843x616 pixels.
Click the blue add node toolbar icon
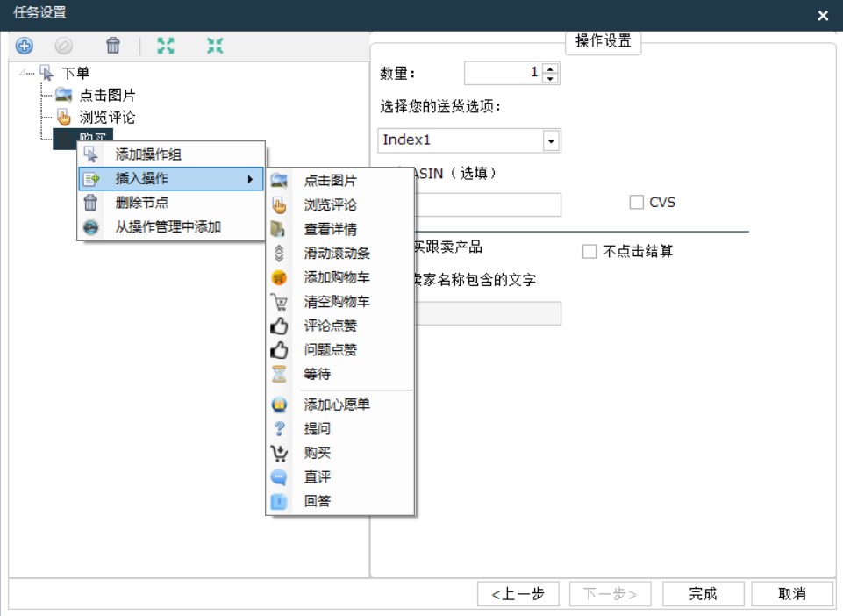pyautogui.click(x=25, y=46)
